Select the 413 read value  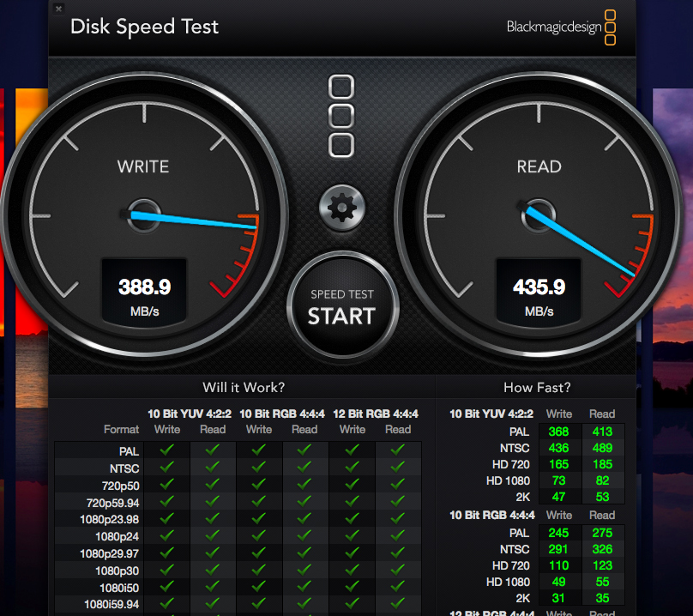click(602, 432)
